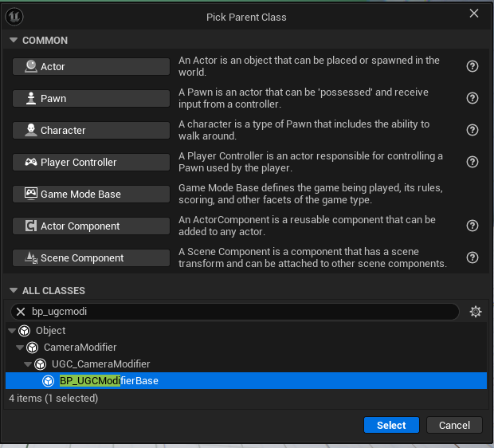Image resolution: width=494 pixels, height=448 pixels.
Task: Collapse the Common section
Action: click(x=14, y=41)
